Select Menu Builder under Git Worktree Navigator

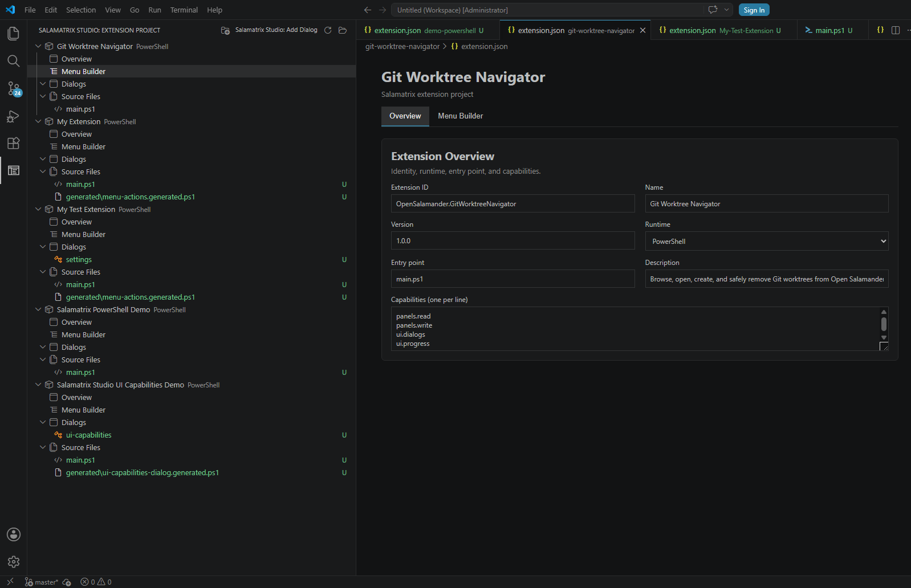192,71
